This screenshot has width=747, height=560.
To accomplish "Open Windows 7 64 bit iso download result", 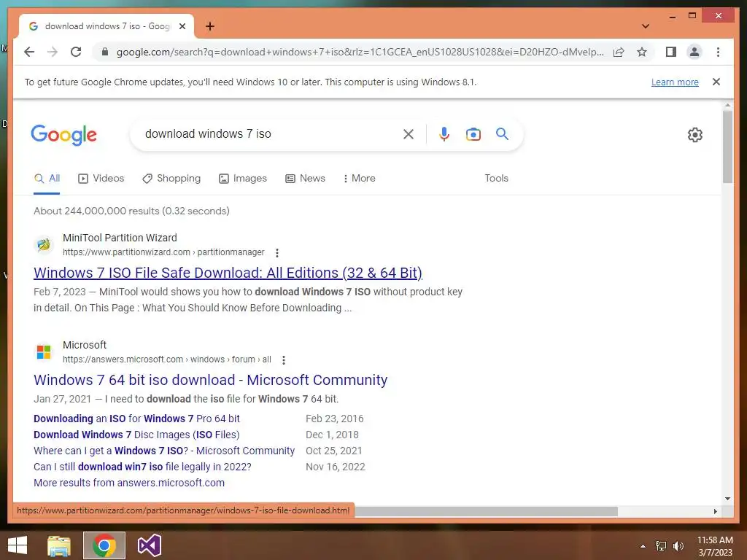I will tap(210, 380).
